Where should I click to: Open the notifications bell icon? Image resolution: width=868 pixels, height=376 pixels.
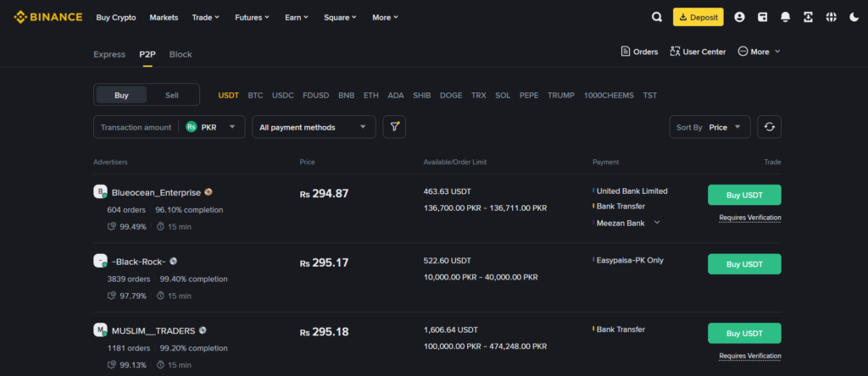click(785, 17)
